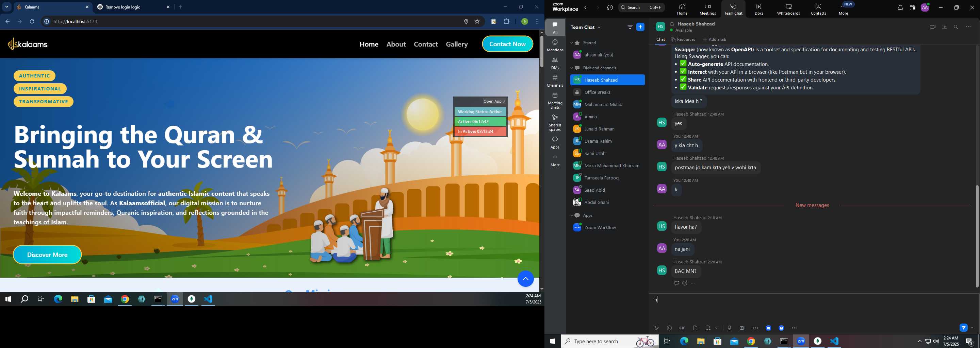This screenshot has height=348, width=980.
Task: Open Shared spaces in the Zoom sidebar
Action: [x=555, y=123]
